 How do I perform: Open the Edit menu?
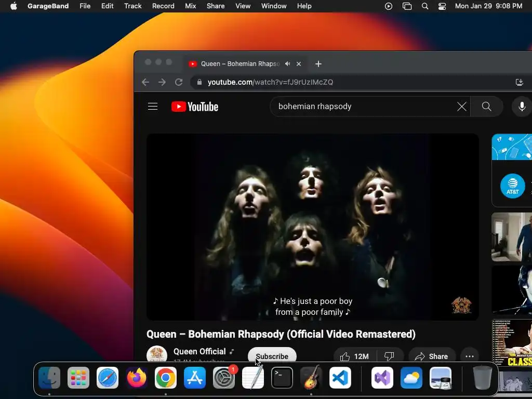(x=107, y=6)
